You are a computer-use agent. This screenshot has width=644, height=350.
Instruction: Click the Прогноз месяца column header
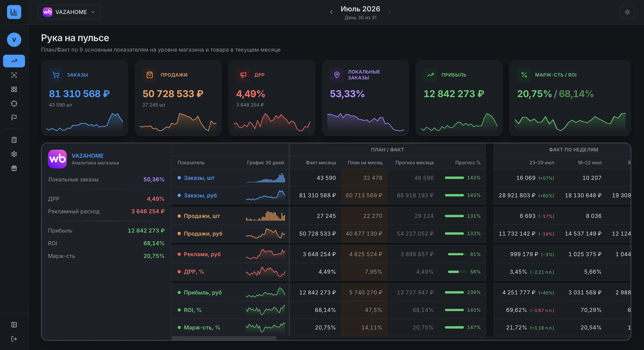[x=414, y=163]
